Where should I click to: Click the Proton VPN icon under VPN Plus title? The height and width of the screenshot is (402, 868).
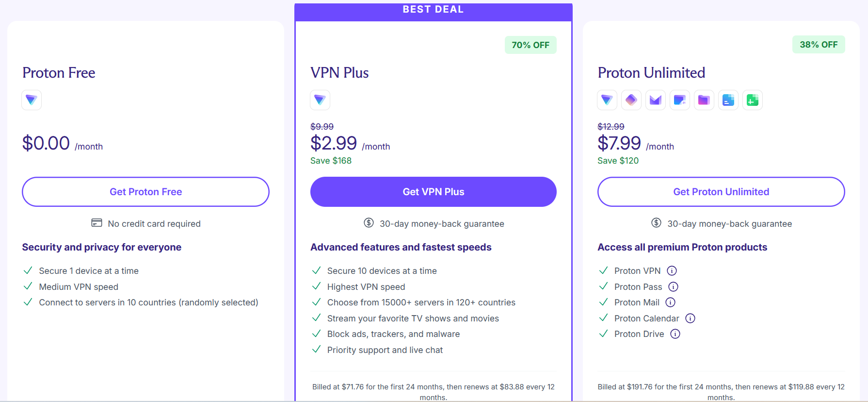click(x=320, y=100)
